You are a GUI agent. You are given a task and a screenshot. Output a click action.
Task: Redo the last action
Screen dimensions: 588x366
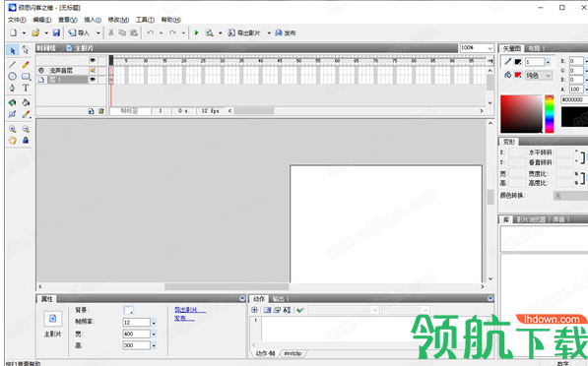172,33
